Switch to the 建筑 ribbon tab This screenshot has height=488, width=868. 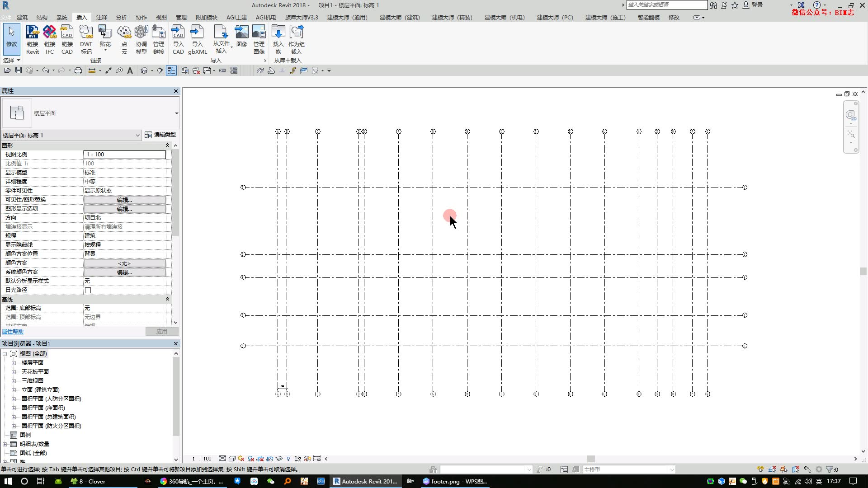pyautogui.click(x=22, y=17)
